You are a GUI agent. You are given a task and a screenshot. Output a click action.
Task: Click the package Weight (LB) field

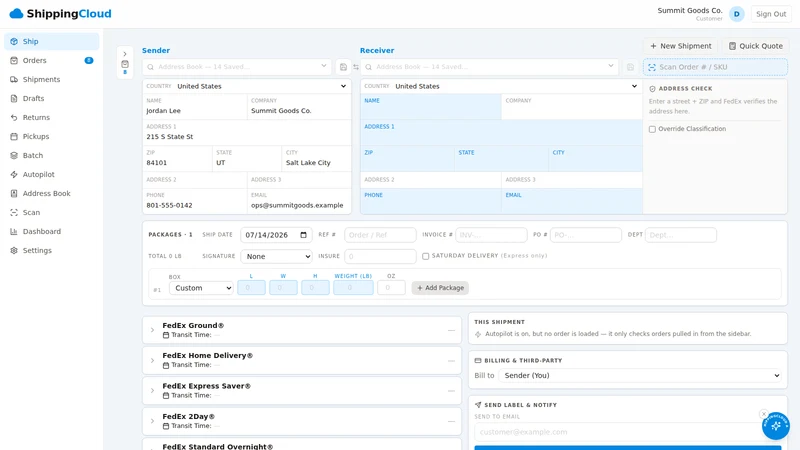(353, 288)
